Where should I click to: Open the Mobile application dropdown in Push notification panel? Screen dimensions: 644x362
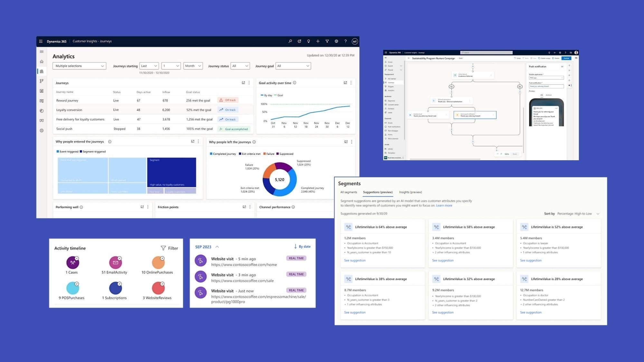(x=546, y=78)
